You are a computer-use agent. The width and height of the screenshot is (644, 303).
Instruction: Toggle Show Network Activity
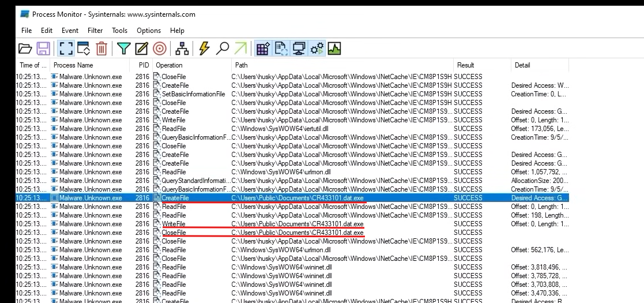(299, 48)
